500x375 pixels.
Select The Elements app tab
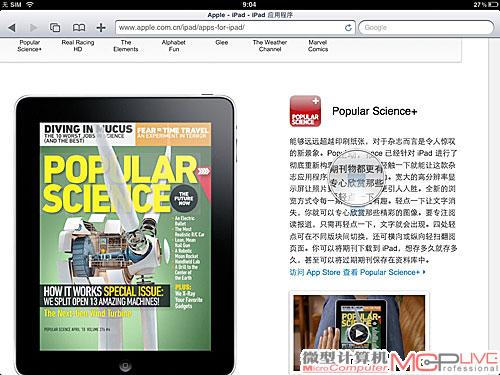click(126, 46)
